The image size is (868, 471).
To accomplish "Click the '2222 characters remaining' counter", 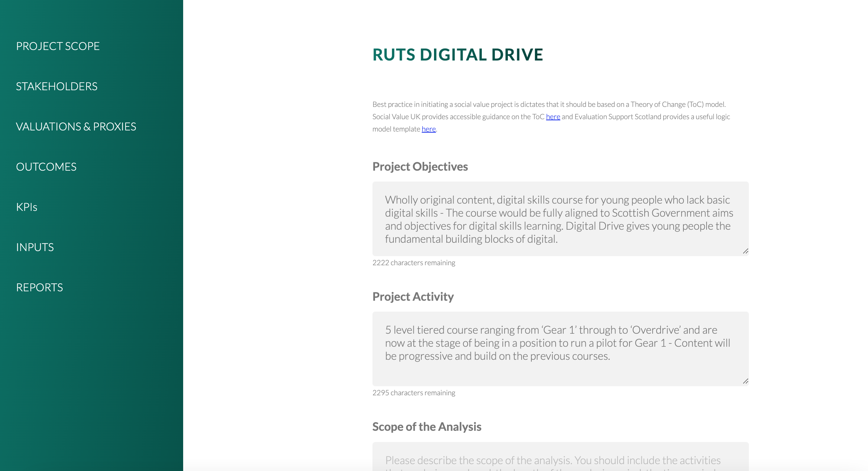I will (414, 263).
